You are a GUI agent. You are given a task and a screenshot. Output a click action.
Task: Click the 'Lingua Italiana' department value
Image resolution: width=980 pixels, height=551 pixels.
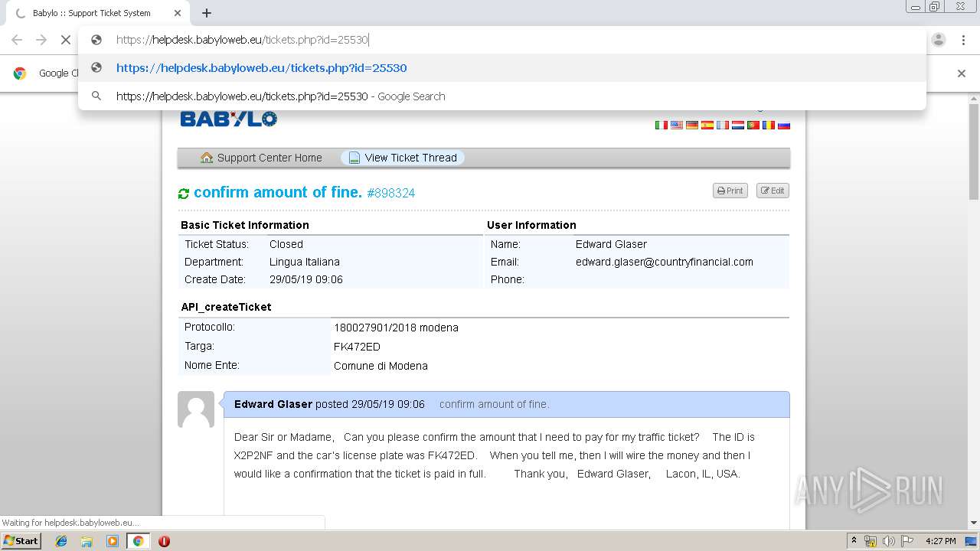pos(305,262)
